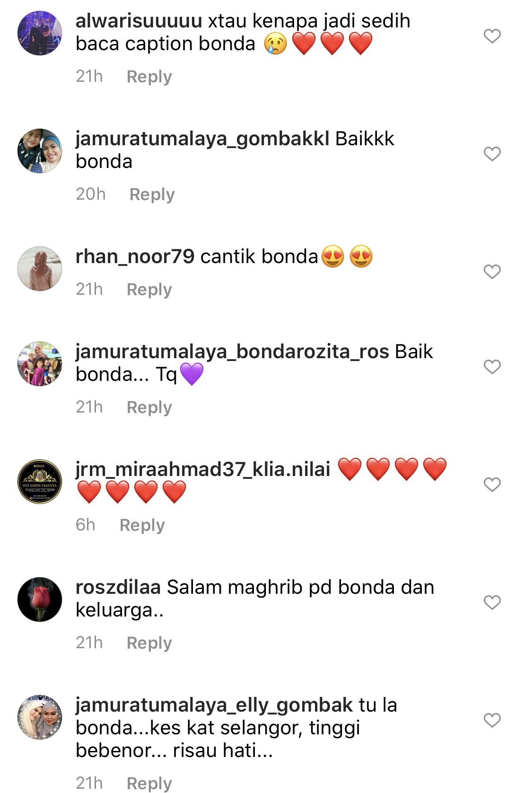Reply to jrm_miraahmad37_klia.nilai's comment

[142, 525]
